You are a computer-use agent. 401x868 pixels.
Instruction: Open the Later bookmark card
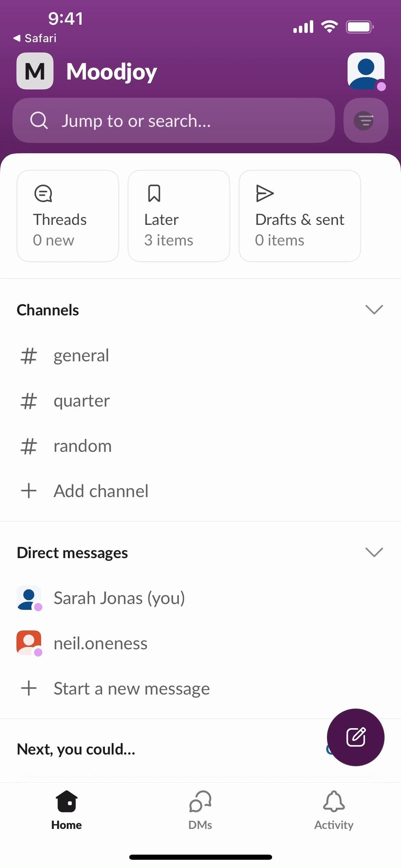point(179,216)
